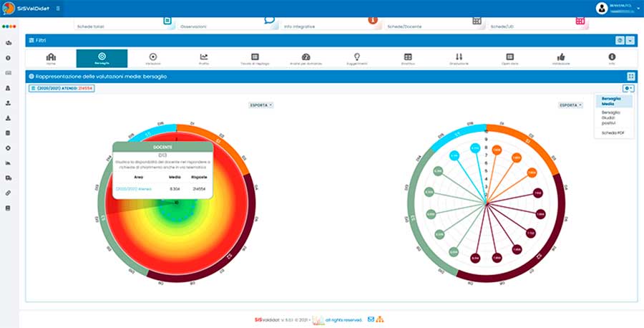The width and height of the screenshot is (644, 328).
Task: Select Bersaglio Media menu option
Action: coord(613,100)
